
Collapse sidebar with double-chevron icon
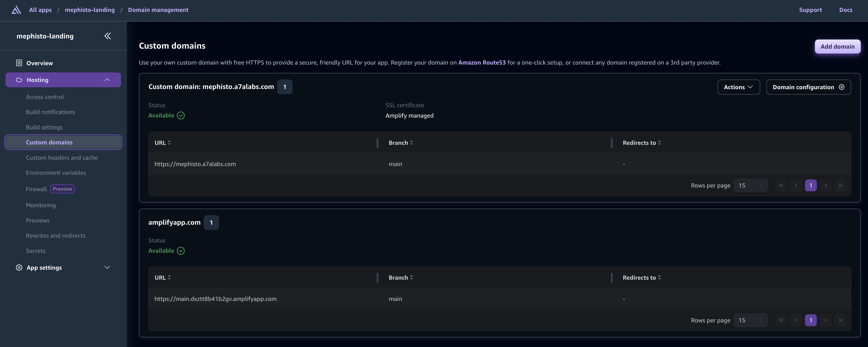click(107, 36)
